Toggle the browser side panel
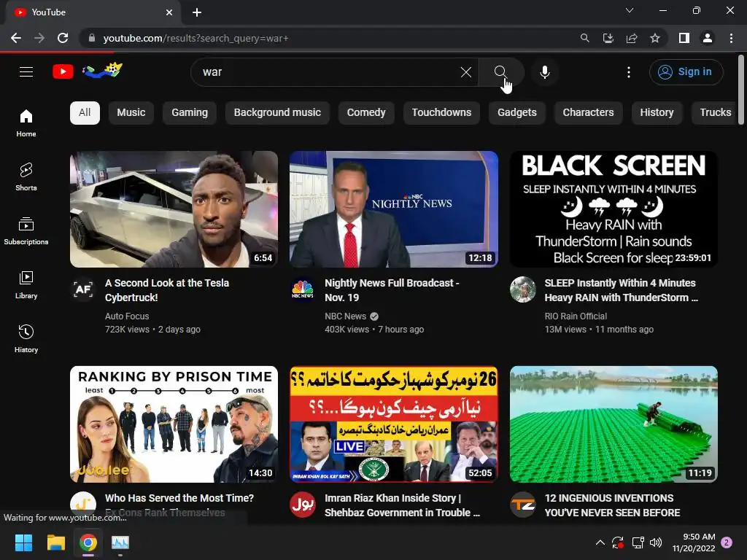 click(x=684, y=38)
